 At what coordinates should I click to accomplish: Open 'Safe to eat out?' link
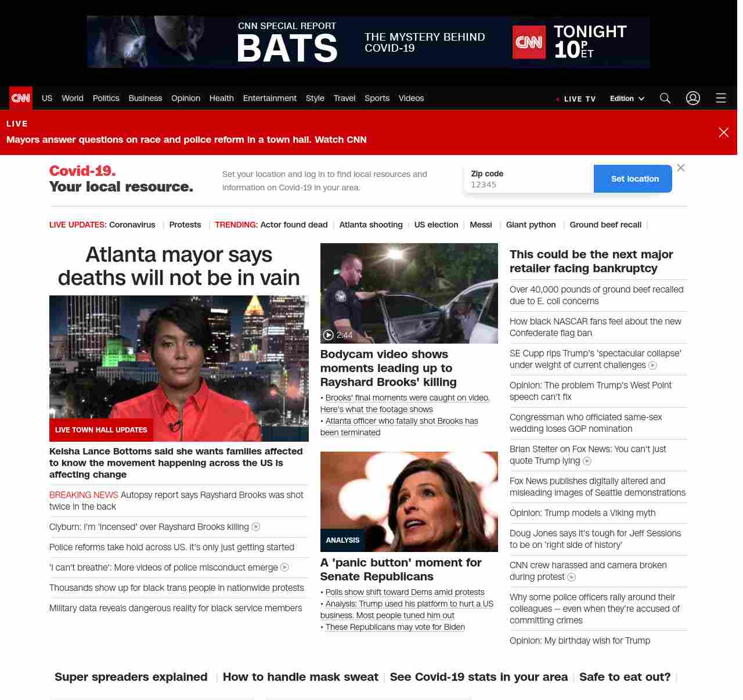625,677
